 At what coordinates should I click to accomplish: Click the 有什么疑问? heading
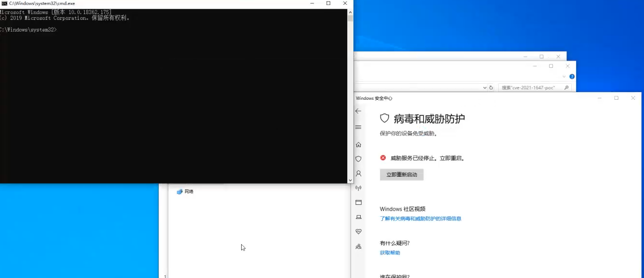pos(395,243)
